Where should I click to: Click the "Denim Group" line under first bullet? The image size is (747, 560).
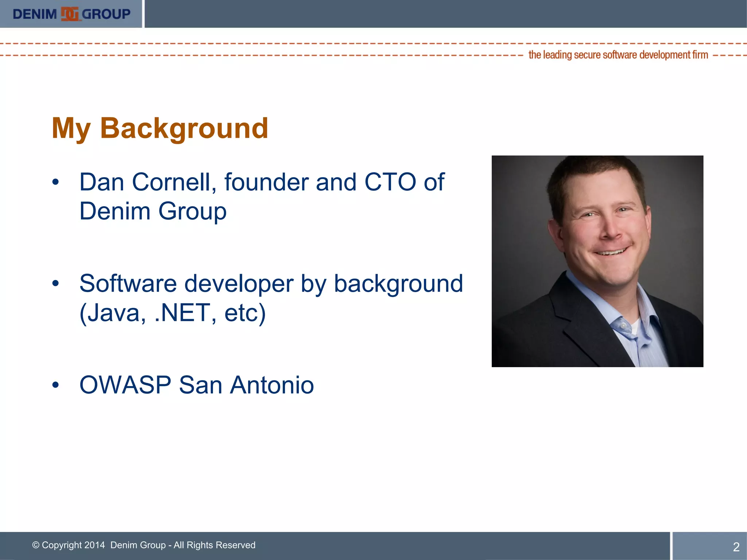[153, 211]
